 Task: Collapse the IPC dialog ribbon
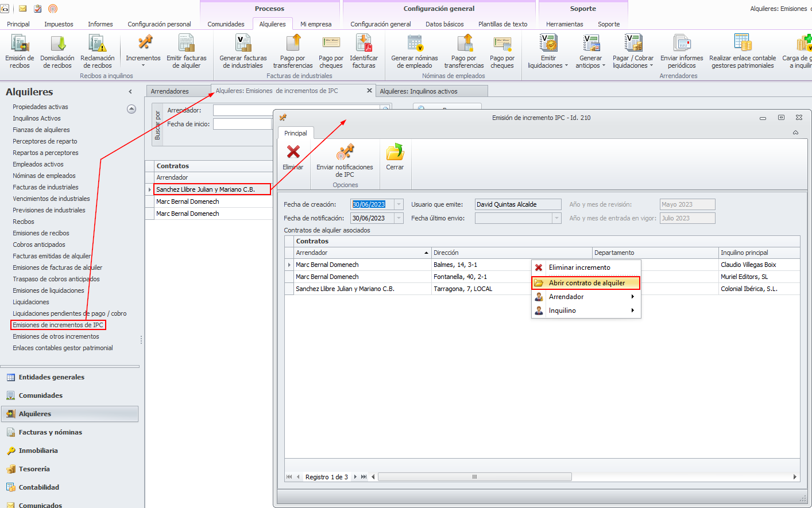[x=795, y=133]
